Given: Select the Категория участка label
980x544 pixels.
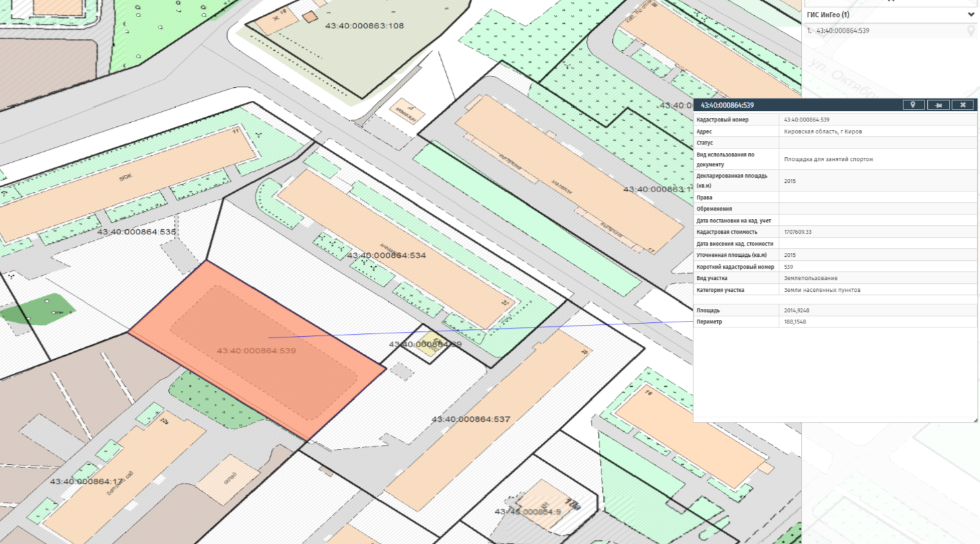Looking at the screenshot, I should [720, 290].
